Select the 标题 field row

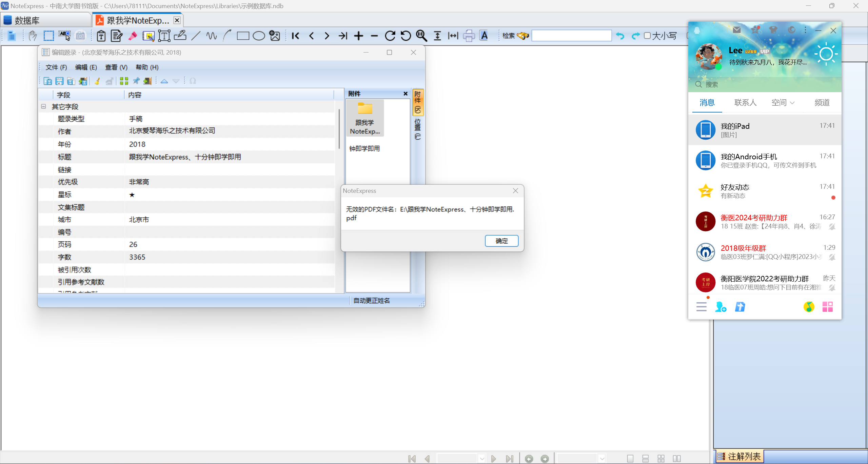coord(187,157)
